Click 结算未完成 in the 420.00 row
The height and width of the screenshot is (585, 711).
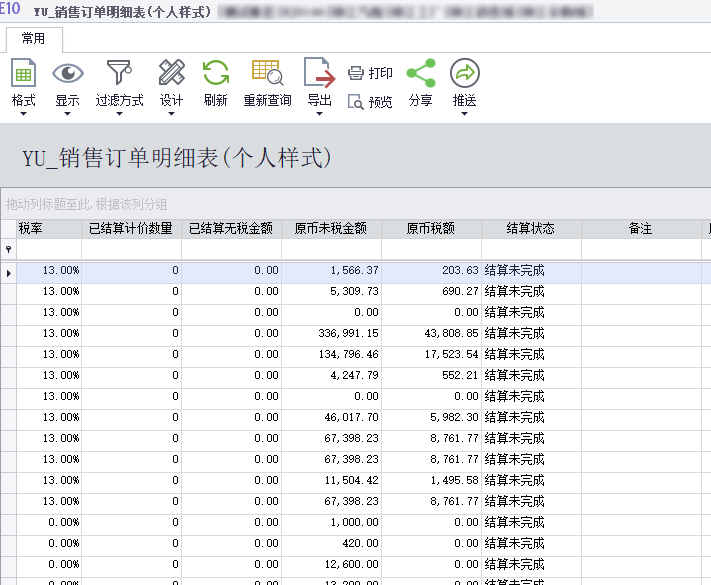point(531,544)
